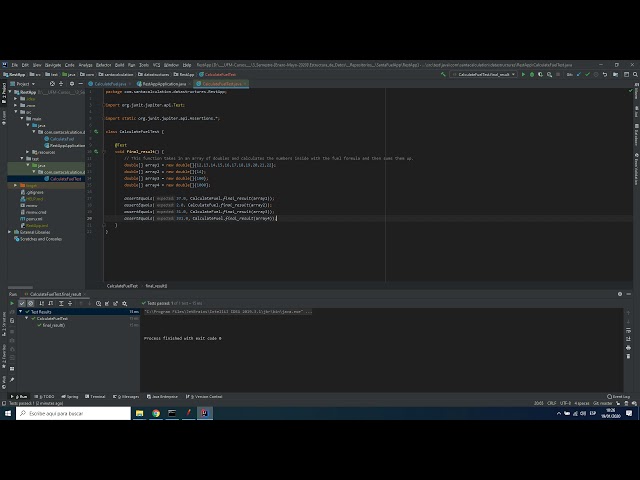The height and width of the screenshot is (480, 640).
Task: Click the VCS Commit checkmark icon
Action: 587,75
